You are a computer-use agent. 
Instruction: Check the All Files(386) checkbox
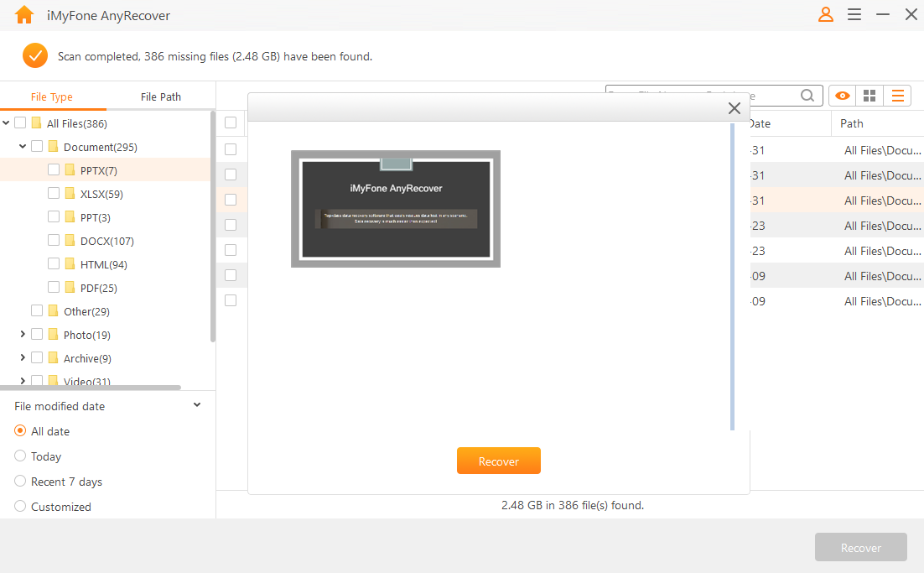(18, 122)
